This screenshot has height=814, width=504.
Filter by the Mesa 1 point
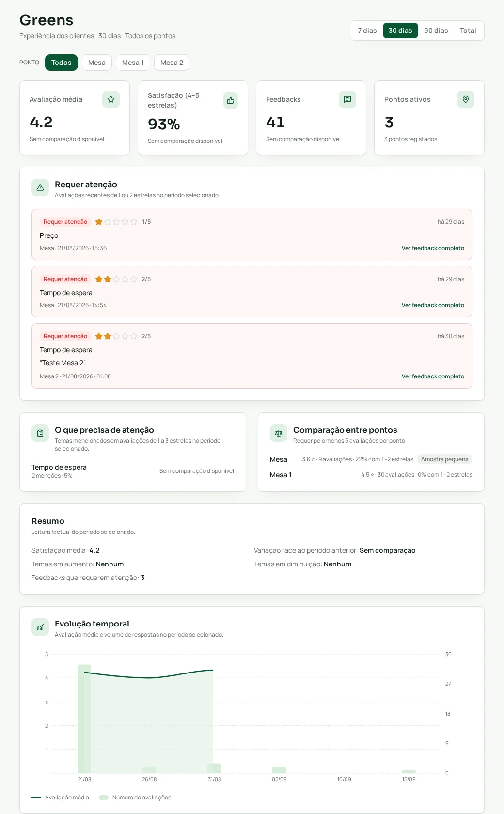pyautogui.click(x=133, y=63)
